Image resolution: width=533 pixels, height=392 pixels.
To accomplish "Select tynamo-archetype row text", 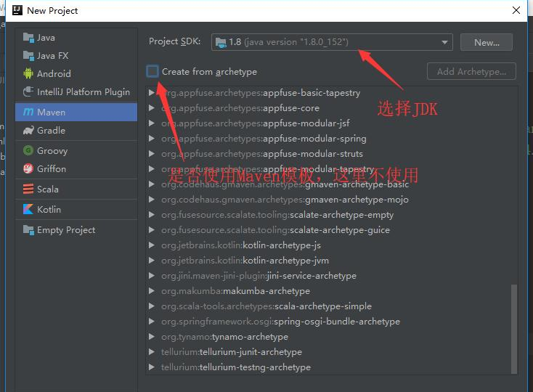I will [224, 337].
